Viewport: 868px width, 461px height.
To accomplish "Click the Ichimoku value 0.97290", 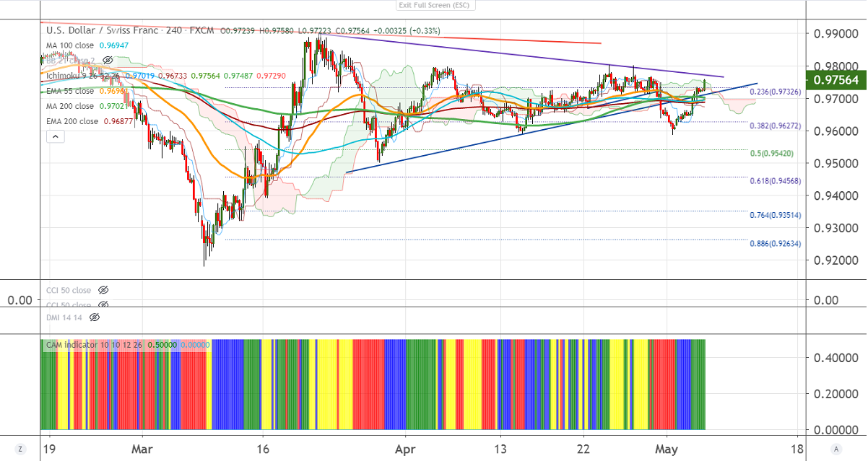I will 270,74.
